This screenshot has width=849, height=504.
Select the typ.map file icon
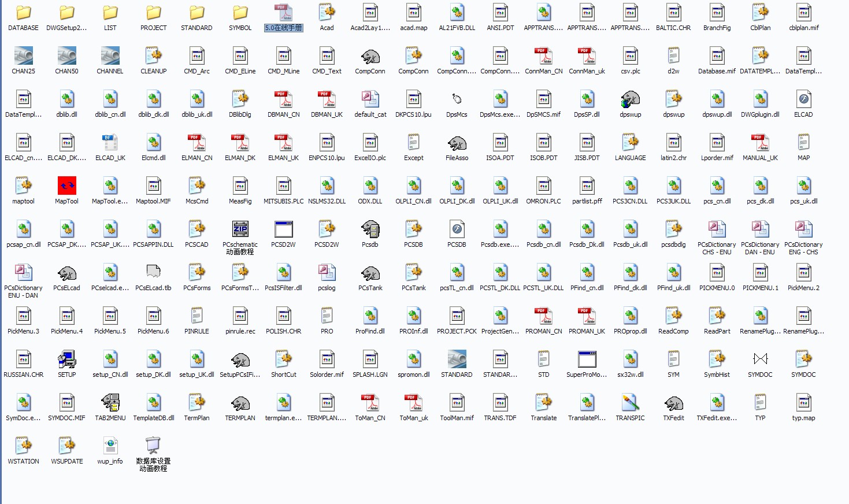[804, 402]
